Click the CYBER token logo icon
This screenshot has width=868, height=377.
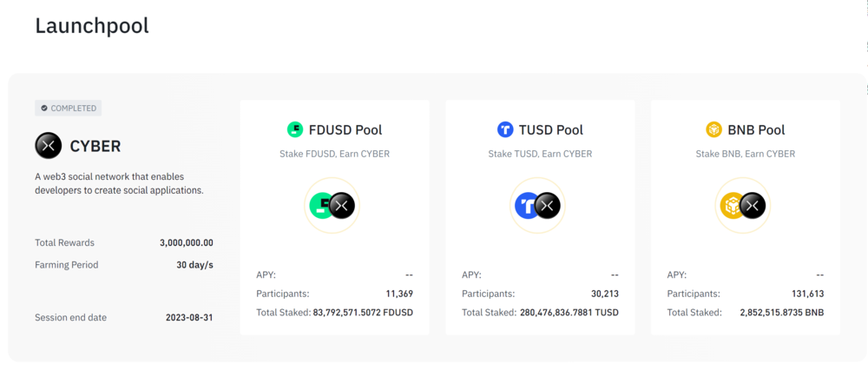coord(48,146)
